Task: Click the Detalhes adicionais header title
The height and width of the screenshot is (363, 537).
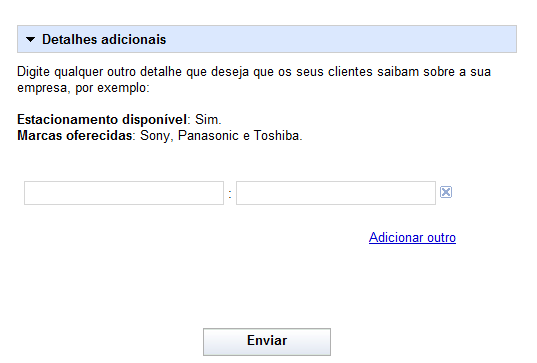Action: click(x=104, y=39)
